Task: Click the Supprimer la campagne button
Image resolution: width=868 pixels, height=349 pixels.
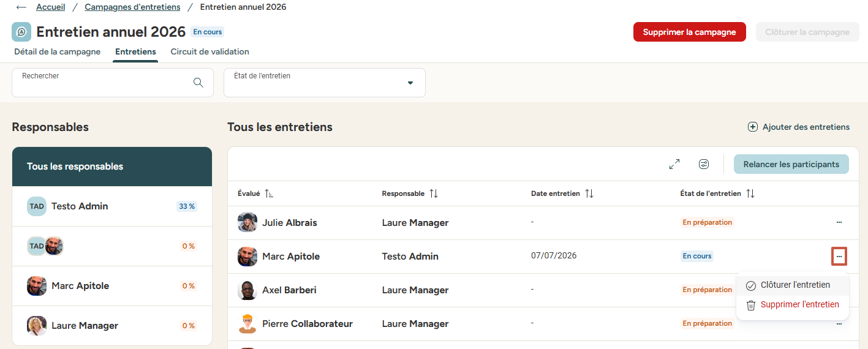Action: (x=690, y=32)
